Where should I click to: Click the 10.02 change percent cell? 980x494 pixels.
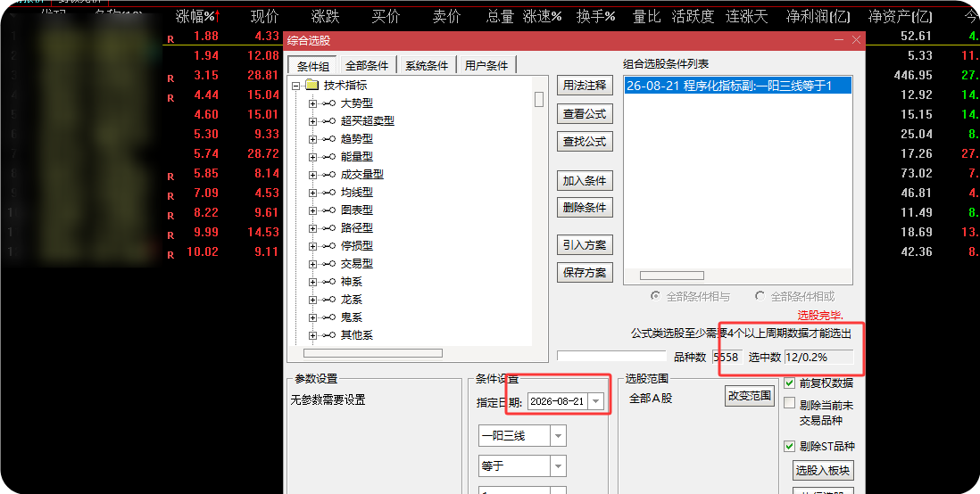point(203,251)
